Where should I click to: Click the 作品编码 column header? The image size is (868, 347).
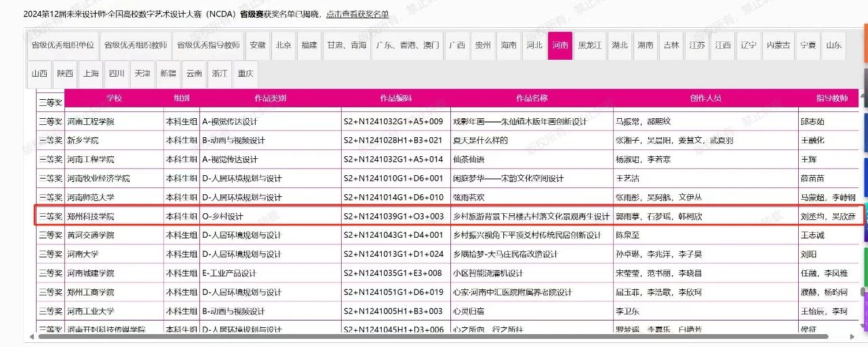[x=396, y=99]
